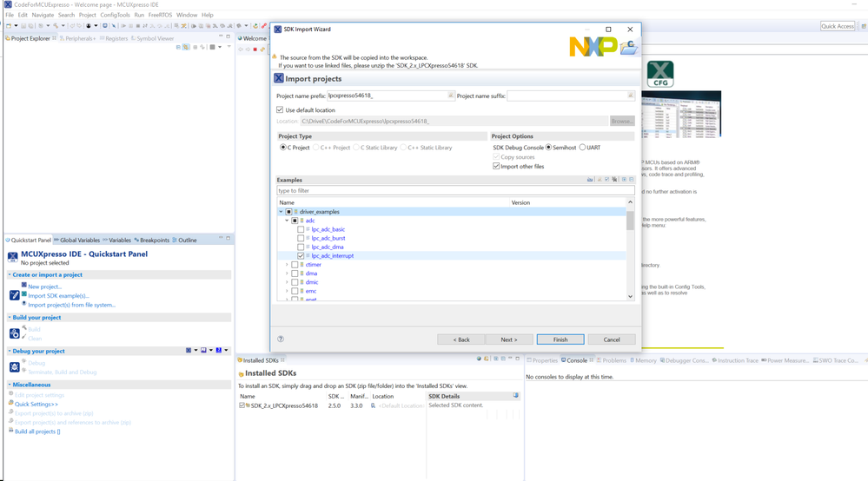Check the lpc_adc_basic example

tap(301, 229)
